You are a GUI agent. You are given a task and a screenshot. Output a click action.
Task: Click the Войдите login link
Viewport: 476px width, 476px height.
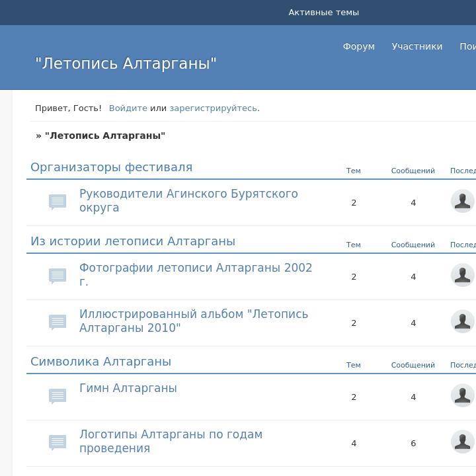click(128, 108)
